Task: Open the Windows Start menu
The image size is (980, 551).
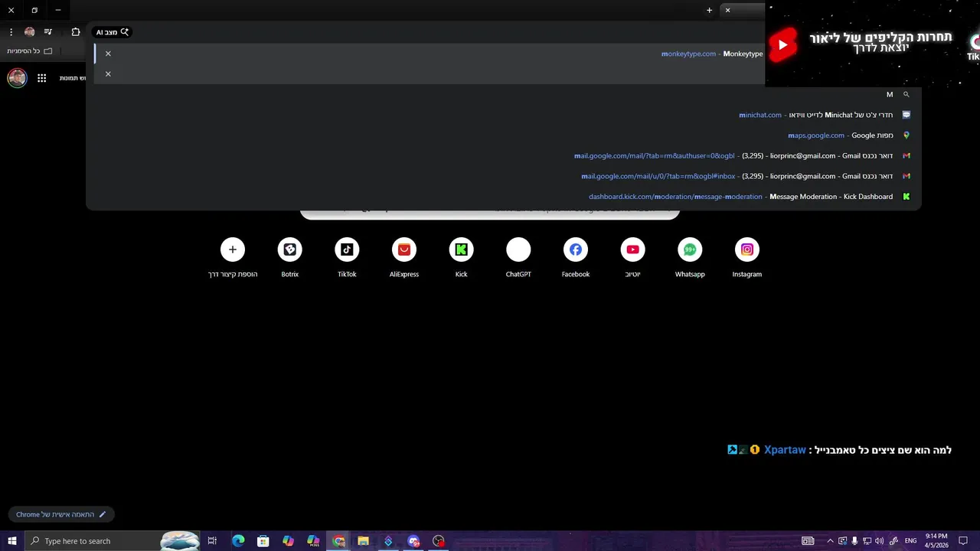Action: [x=12, y=541]
